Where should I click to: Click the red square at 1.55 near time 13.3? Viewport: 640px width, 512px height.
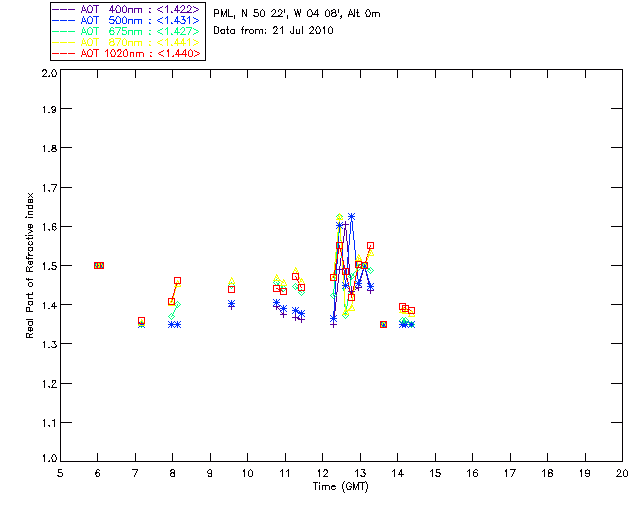[x=370, y=245]
